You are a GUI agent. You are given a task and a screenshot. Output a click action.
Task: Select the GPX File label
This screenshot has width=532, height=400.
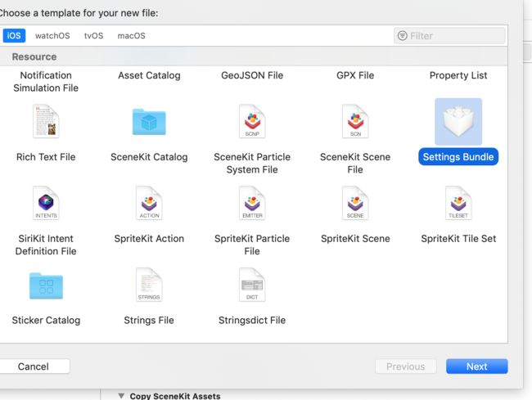pos(355,75)
